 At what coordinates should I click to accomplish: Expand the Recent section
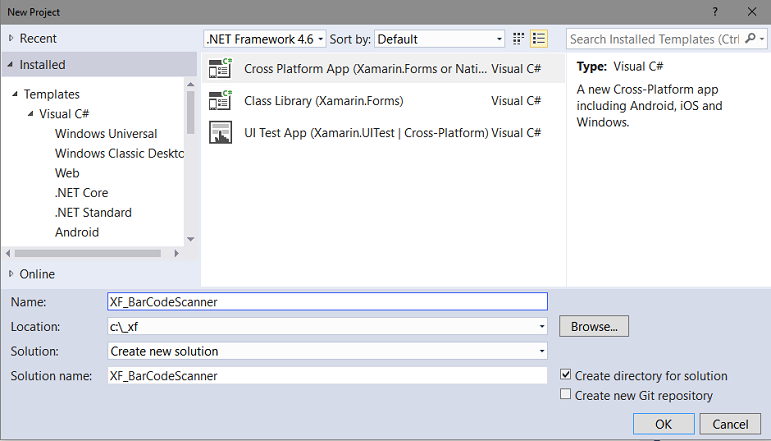pyautogui.click(x=11, y=38)
